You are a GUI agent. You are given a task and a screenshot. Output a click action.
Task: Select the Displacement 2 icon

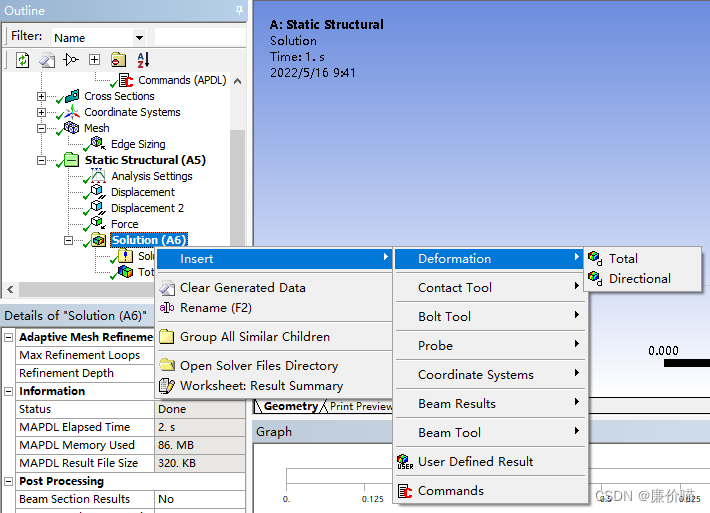[98, 207]
